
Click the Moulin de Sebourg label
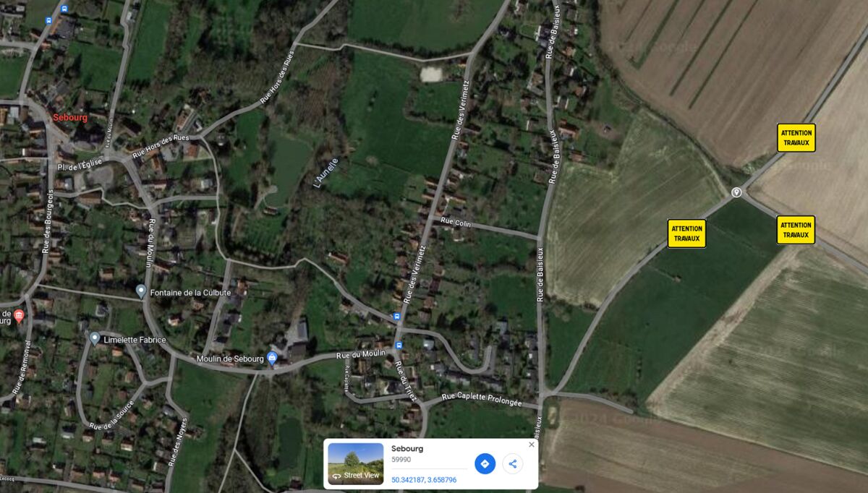pyautogui.click(x=230, y=359)
